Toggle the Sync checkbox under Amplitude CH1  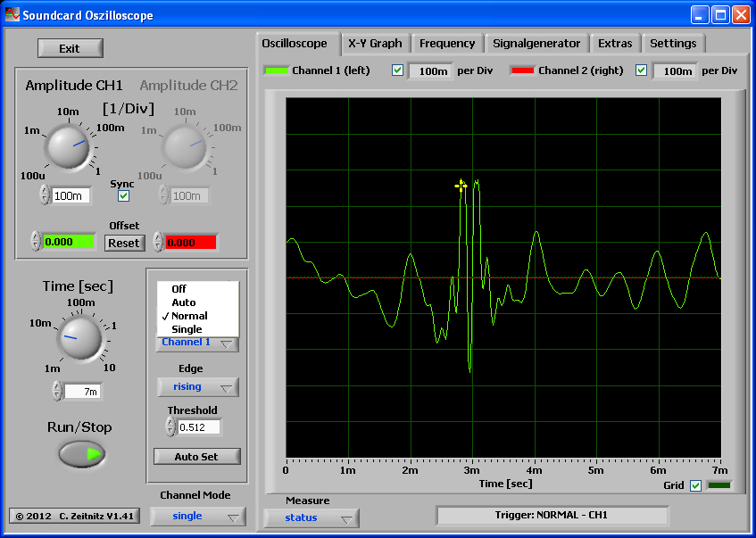[x=122, y=196]
